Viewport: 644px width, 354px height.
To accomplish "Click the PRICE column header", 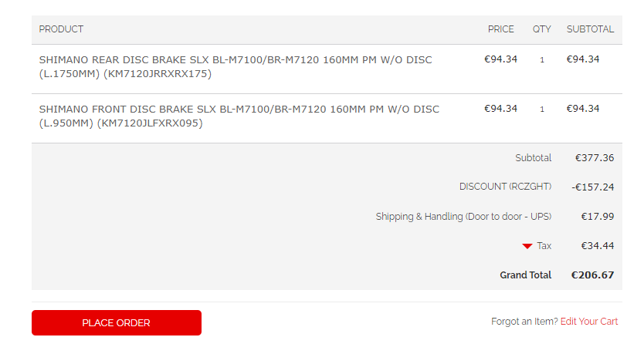I will coord(500,29).
